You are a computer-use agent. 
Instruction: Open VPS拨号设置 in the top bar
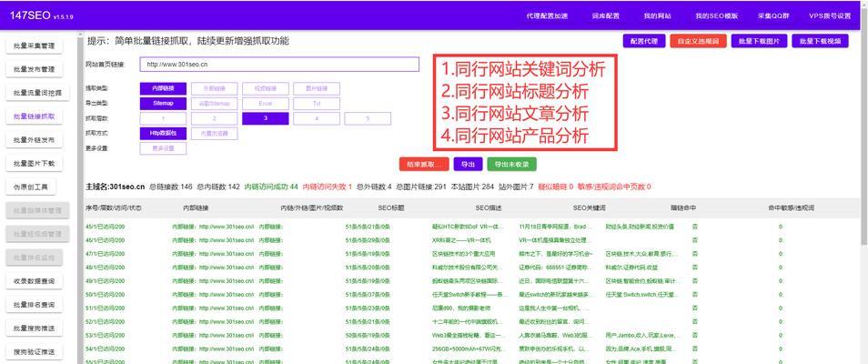(830, 15)
